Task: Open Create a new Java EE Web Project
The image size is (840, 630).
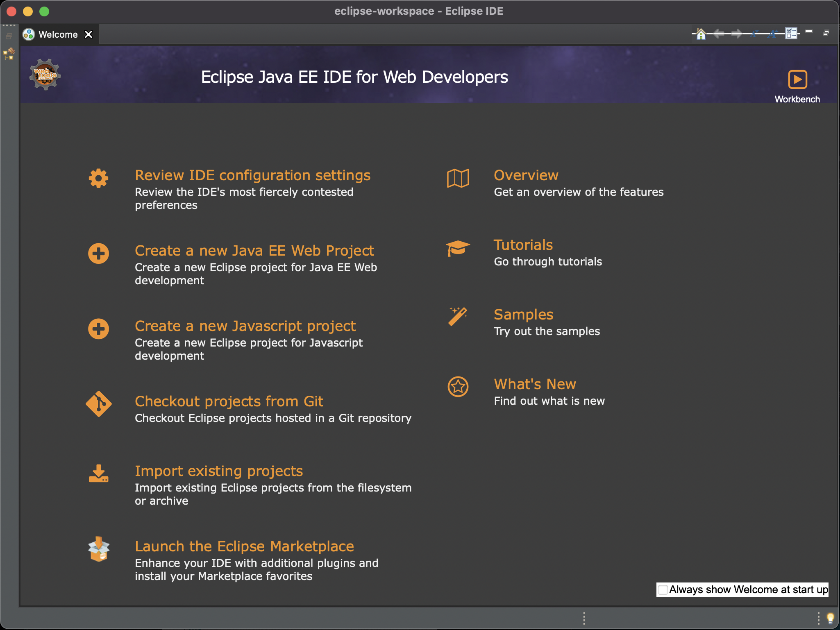Action: click(254, 251)
